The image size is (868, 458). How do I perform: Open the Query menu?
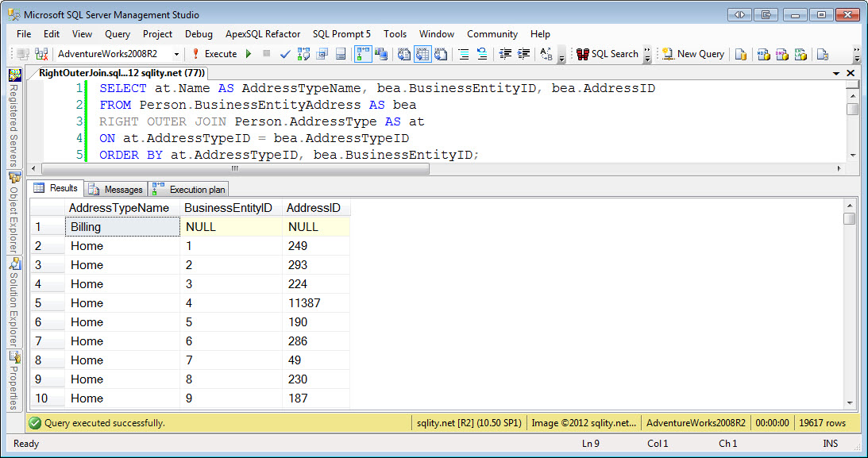click(118, 34)
